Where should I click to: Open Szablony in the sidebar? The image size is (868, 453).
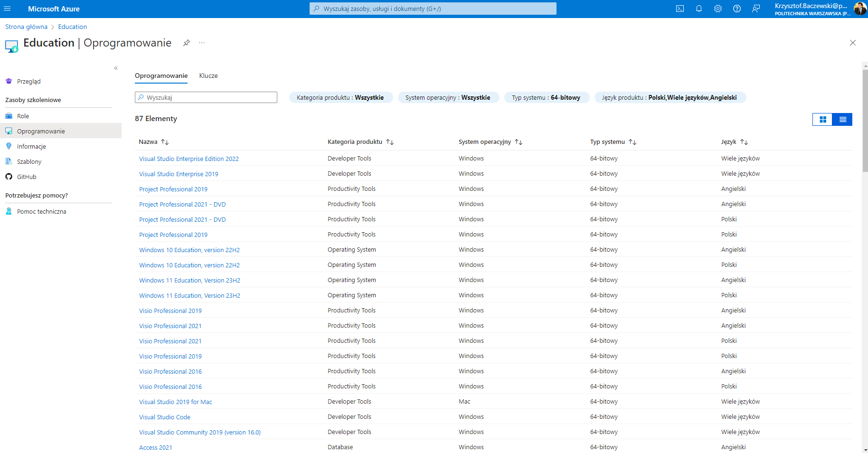[x=29, y=161]
